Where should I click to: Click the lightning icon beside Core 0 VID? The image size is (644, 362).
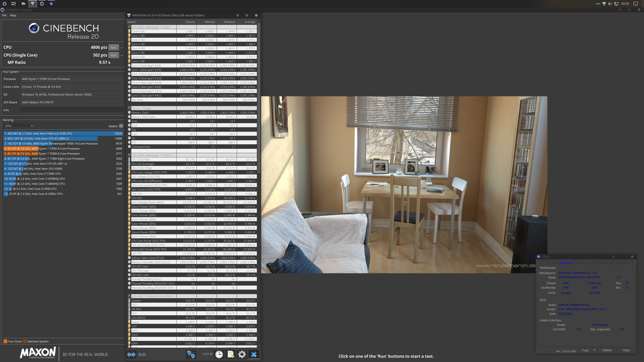pos(129,31)
